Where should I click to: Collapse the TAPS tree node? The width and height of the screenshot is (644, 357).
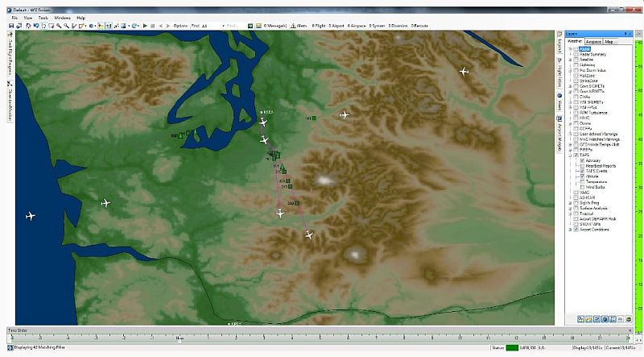coord(570,155)
